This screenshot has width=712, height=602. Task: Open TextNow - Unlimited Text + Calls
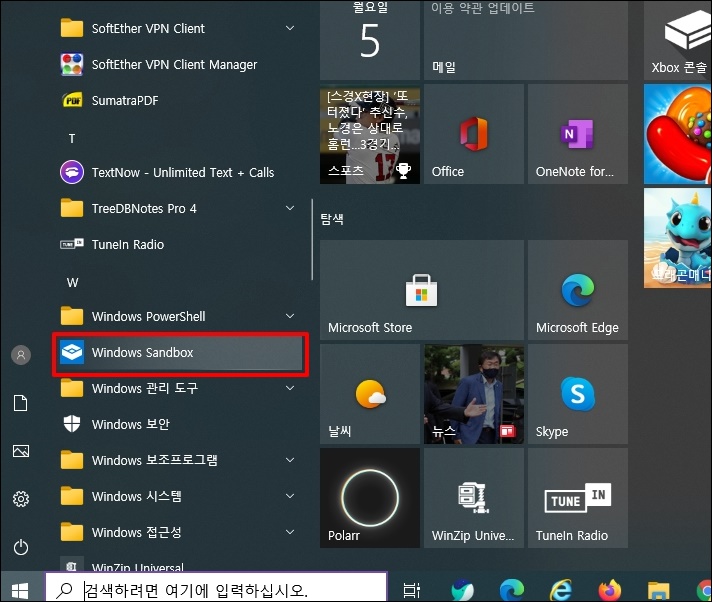pos(180,173)
